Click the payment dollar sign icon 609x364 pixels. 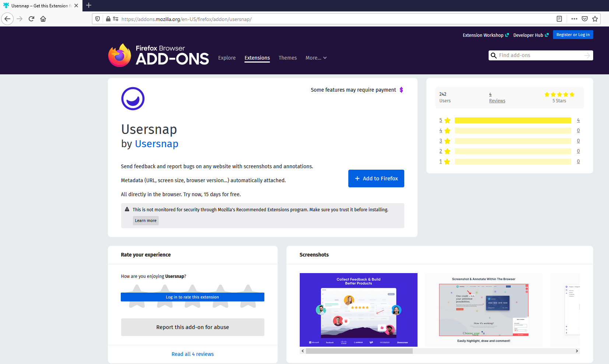tap(401, 90)
